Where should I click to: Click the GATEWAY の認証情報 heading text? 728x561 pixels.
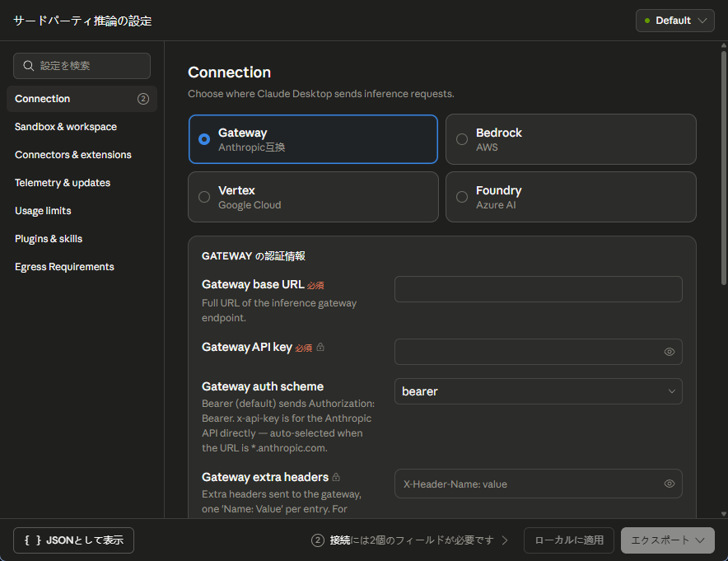click(x=254, y=256)
